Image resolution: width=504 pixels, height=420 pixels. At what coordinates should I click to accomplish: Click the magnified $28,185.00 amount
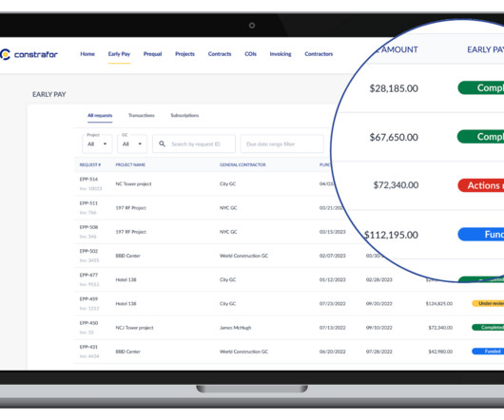pos(394,88)
